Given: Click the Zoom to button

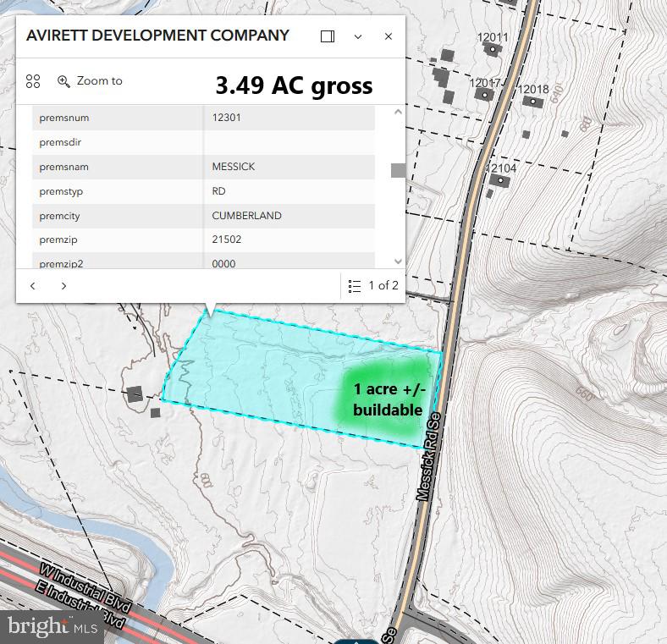Looking at the screenshot, I should coord(90,81).
